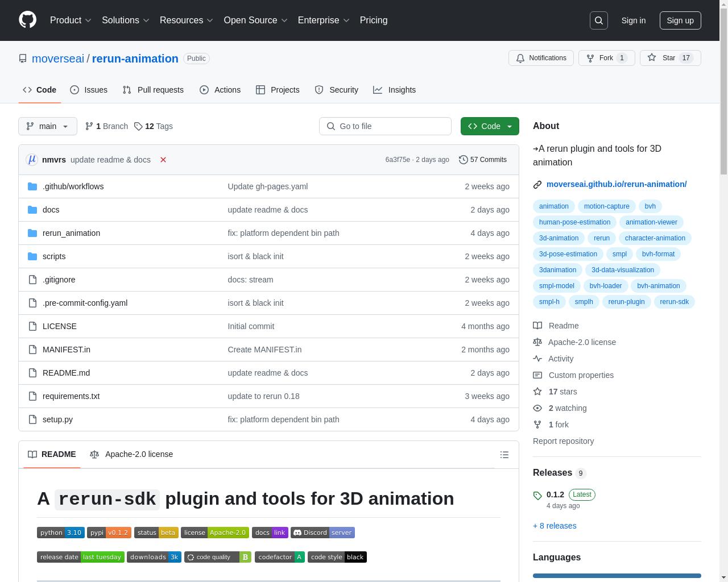
Task: Switch to the Security tab
Action: point(337,90)
